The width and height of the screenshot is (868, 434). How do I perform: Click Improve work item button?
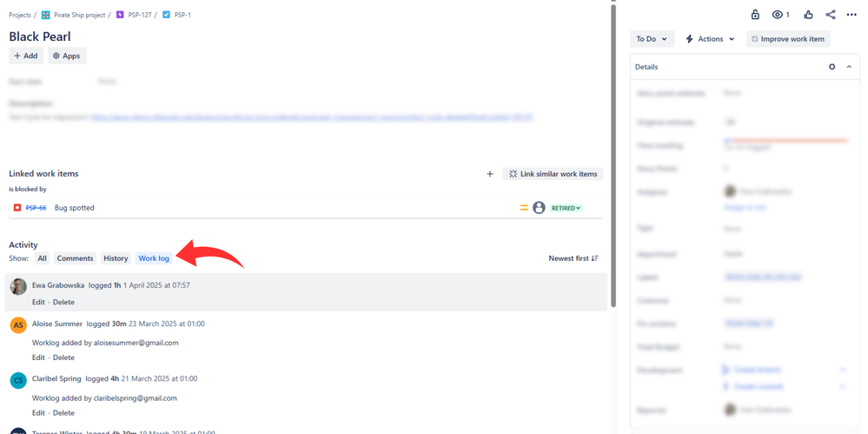click(788, 39)
